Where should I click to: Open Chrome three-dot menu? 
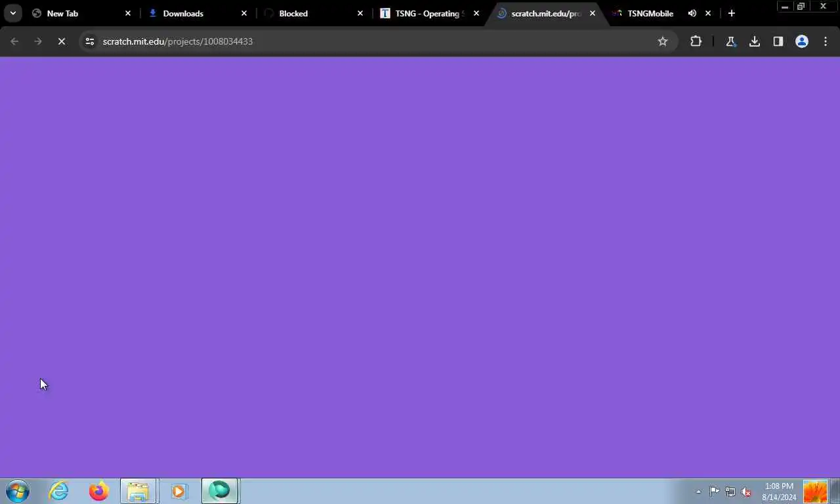tap(826, 41)
